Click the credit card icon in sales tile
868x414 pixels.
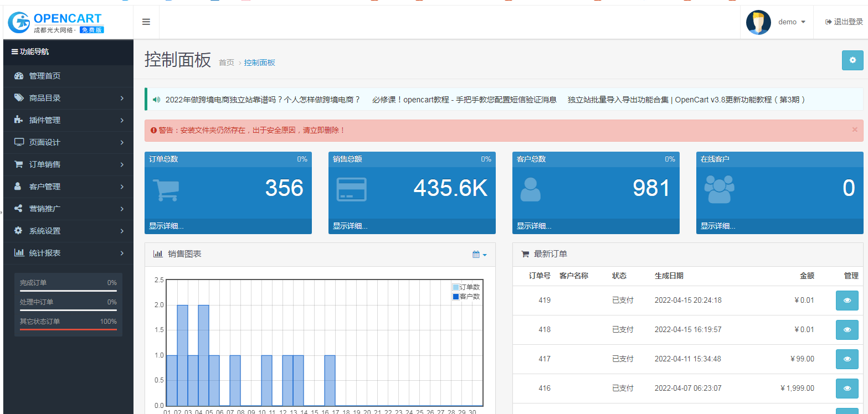[x=351, y=189]
